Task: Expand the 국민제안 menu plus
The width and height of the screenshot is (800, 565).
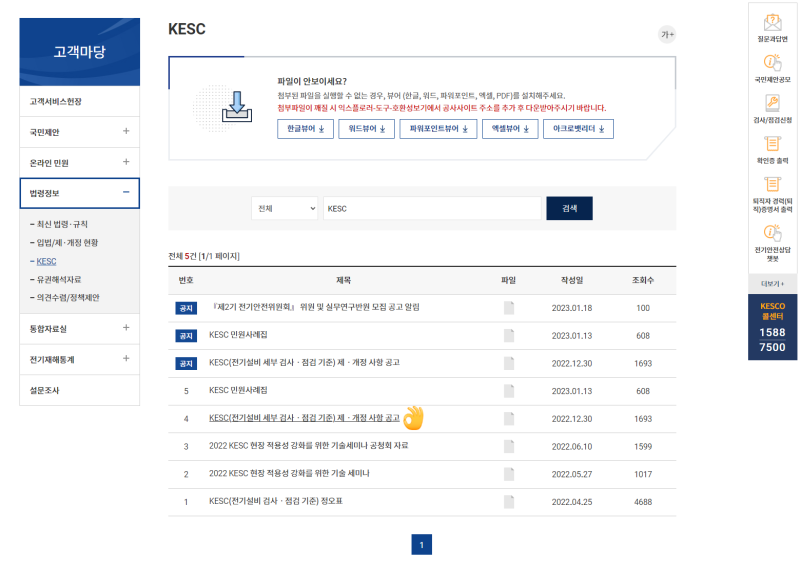Action: (126, 131)
